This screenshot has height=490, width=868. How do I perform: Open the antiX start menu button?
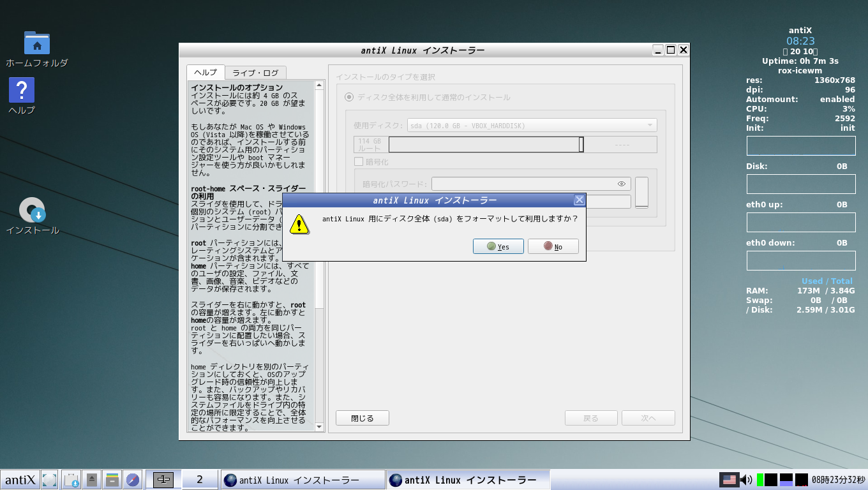[20, 480]
